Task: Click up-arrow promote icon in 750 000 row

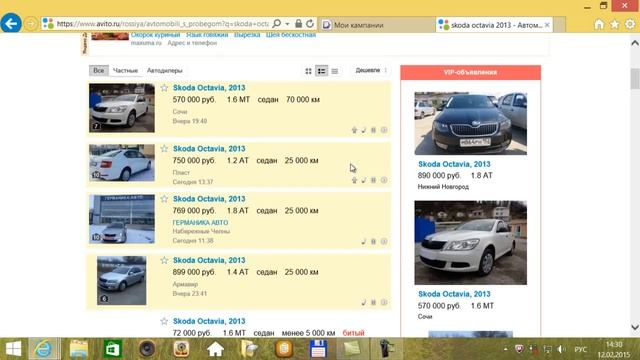Action: pyautogui.click(x=354, y=180)
